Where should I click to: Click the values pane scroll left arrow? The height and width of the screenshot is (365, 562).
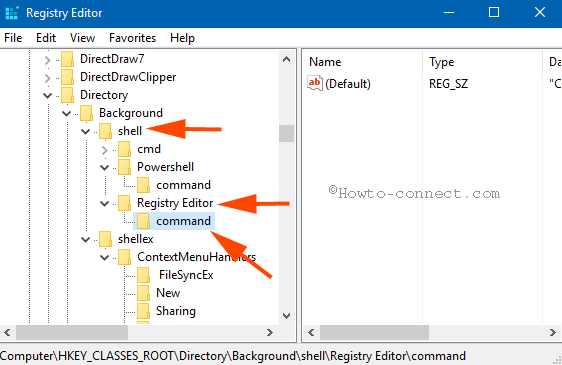click(311, 332)
